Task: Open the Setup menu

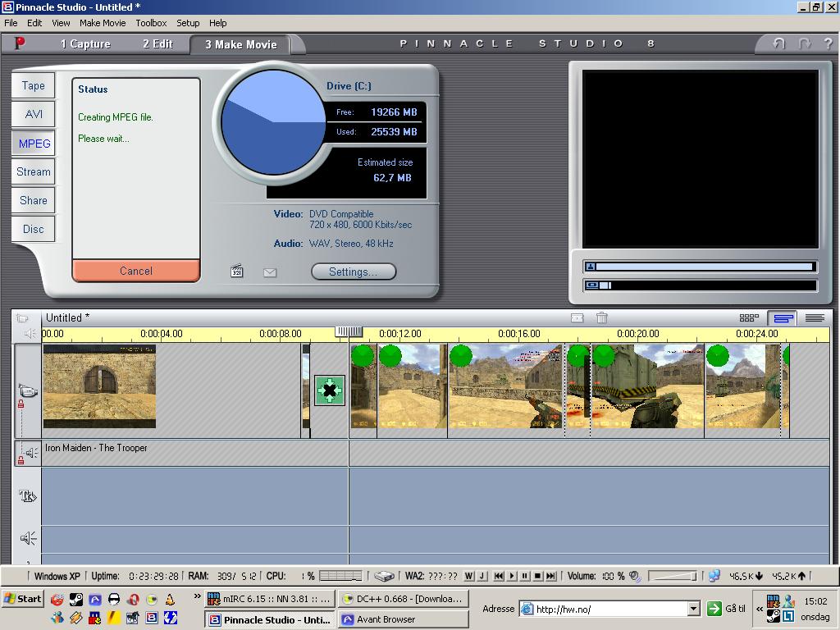Action: click(188, 23)
